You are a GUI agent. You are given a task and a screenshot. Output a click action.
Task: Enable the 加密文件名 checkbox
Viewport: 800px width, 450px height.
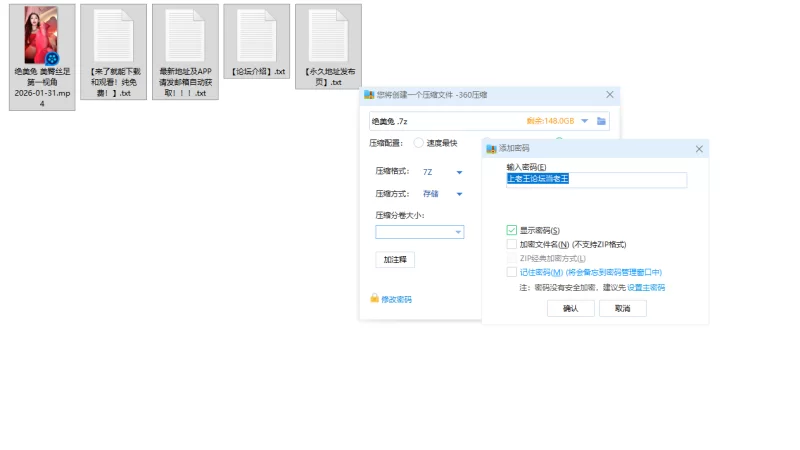click(512, 244)
